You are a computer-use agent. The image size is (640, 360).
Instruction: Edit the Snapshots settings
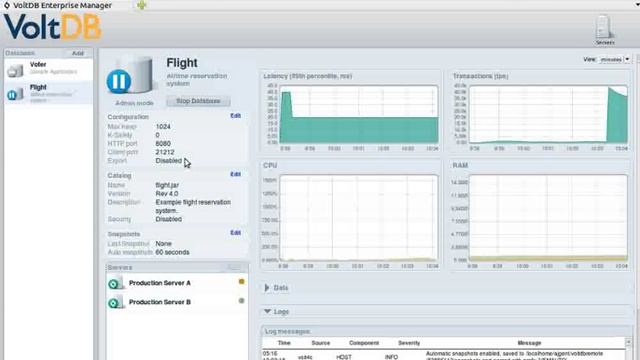(235, 233)
